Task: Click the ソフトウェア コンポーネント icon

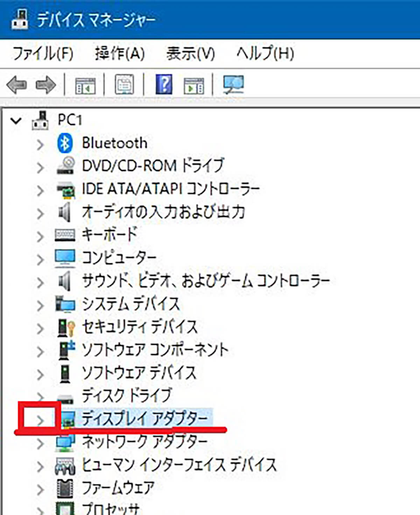Action: coord(67,350)
